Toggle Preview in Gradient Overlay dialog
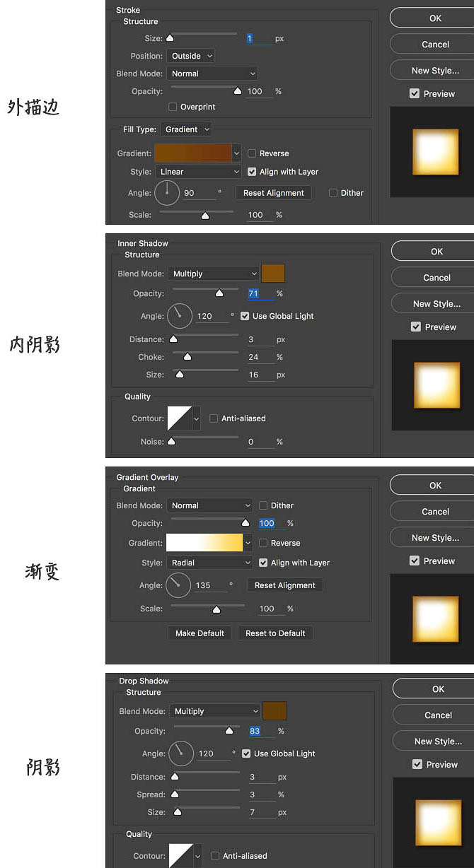 coord(415,561)
